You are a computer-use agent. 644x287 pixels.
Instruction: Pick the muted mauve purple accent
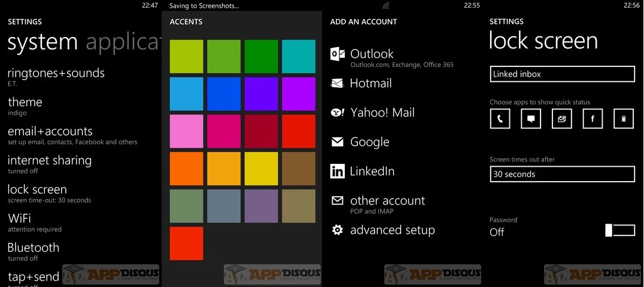(261, 206)
